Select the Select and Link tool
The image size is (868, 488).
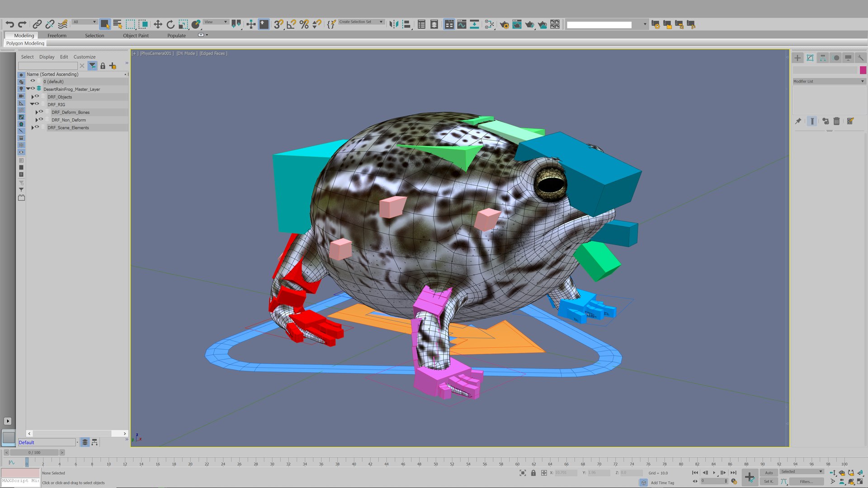37,24
